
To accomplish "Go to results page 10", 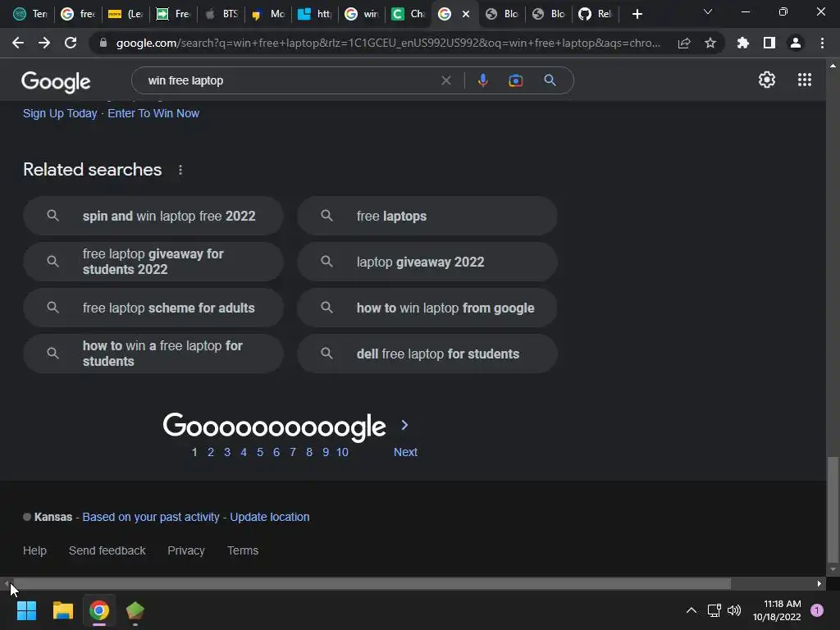I will tap(342, 452).
